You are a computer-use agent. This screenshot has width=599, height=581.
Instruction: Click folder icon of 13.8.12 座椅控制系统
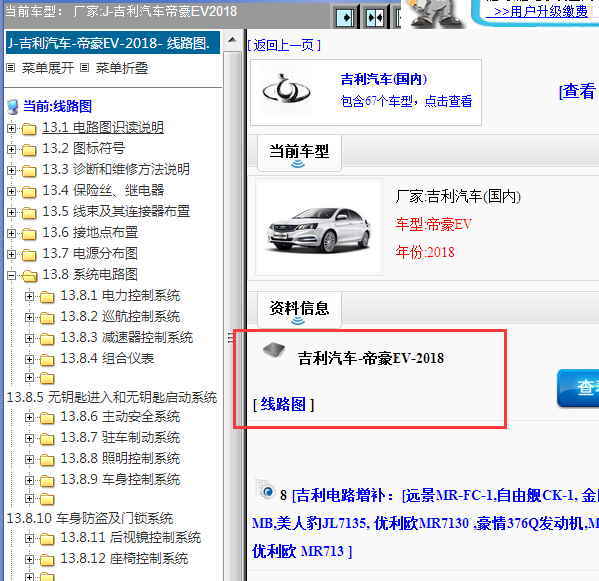click(47, 560)
